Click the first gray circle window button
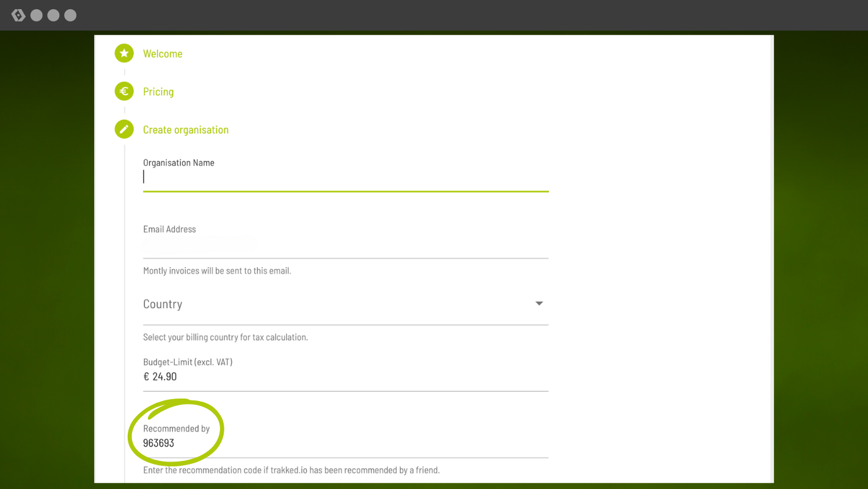868x489 pixels. (37, 15)
